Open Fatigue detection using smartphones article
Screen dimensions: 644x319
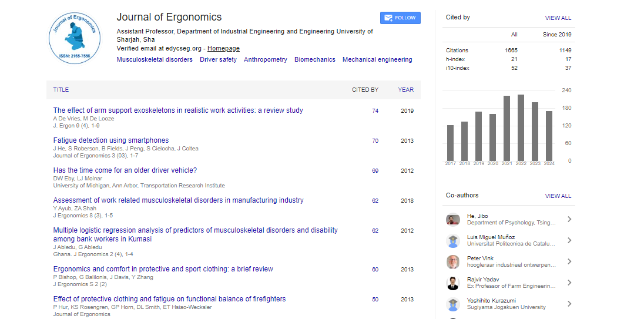click(111, 140)
